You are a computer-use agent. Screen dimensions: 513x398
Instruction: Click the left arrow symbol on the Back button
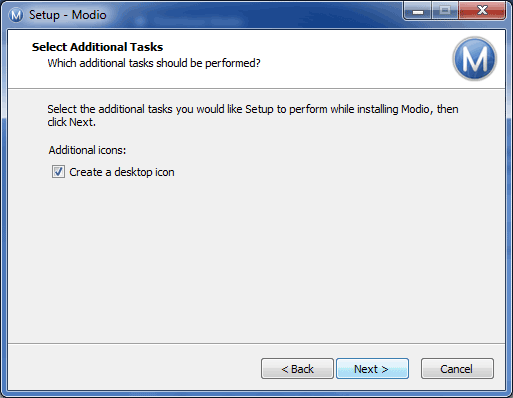point(285,369)
